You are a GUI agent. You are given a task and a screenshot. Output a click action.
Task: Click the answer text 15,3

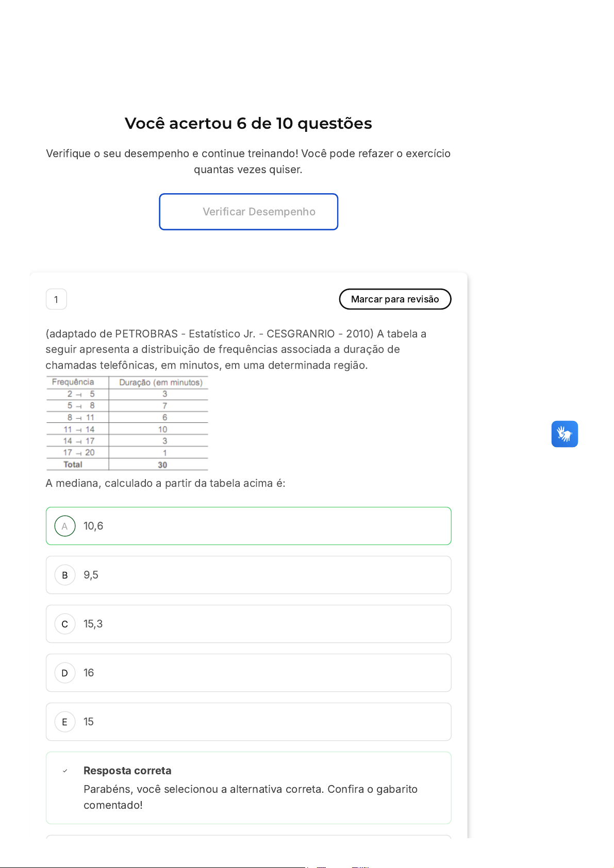pos(93,624)
